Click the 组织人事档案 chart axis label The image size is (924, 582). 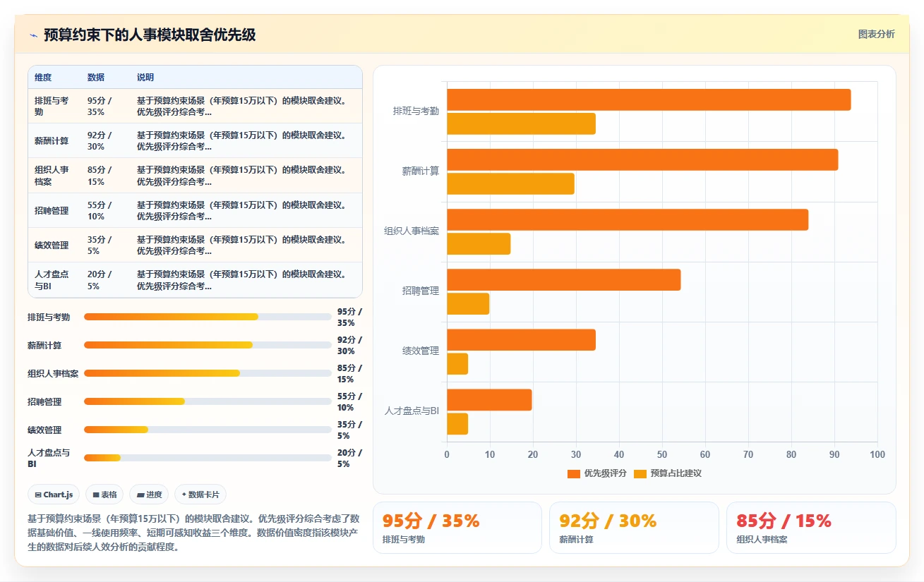click(x=412, y=231)
